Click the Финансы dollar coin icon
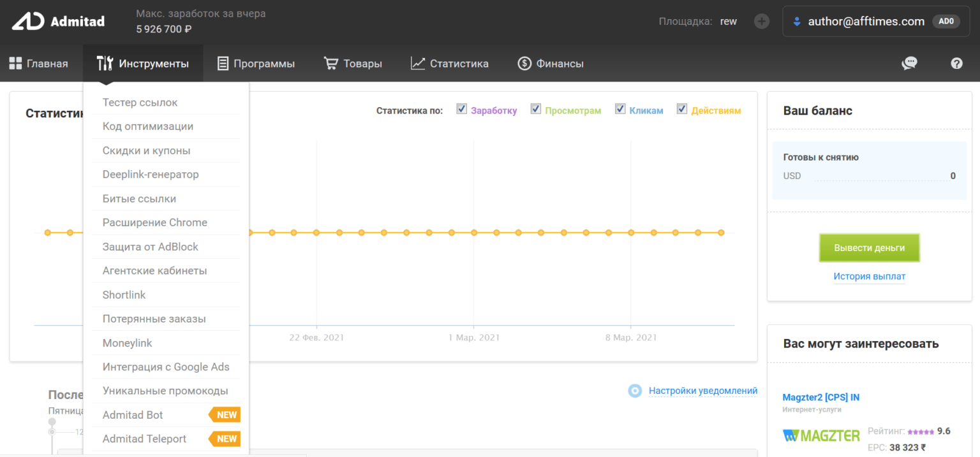Image resolution: width=980 pixels, height=457 pixels. [524, 63]
